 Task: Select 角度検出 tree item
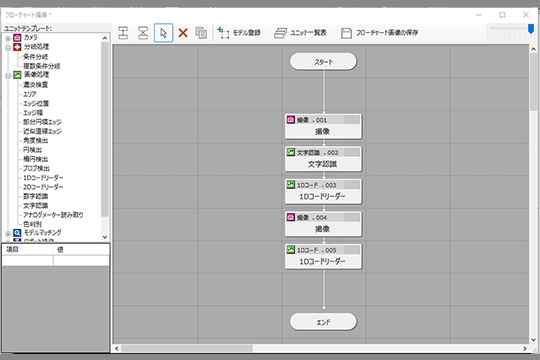[x=35, y=141]
